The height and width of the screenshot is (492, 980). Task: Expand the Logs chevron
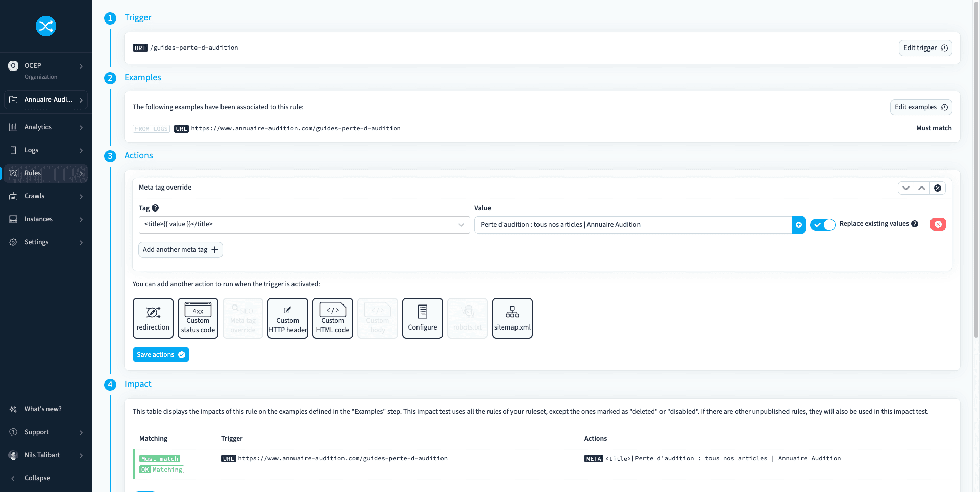tap(81, 151)
